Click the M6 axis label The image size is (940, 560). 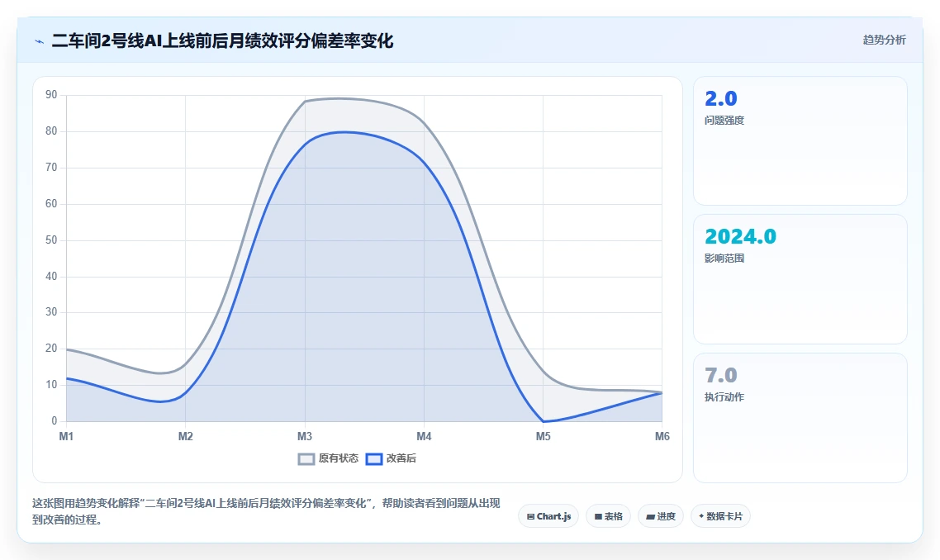662,436
